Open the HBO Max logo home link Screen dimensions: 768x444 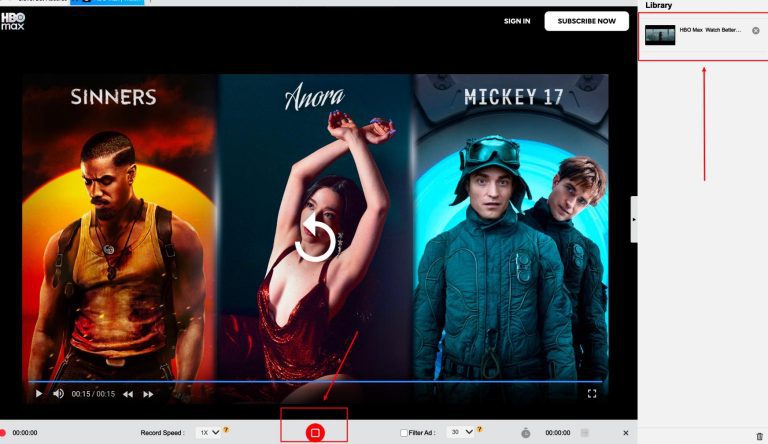pyautogui.click(x=13, y=19)
